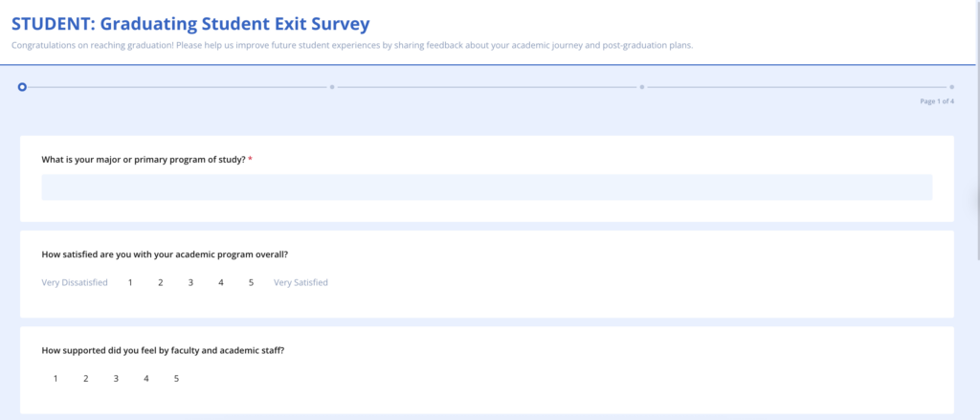The height and width of the screenshot is (420, 980).
Task: Select rating 1 for faculty support question
Action: tap(56, 378)
